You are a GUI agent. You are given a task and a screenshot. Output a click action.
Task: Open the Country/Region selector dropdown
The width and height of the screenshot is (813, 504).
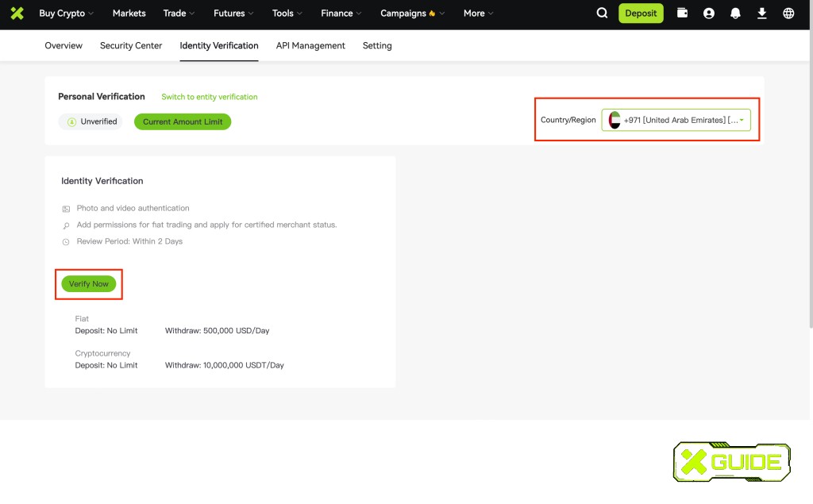click(x=676, y=120)
